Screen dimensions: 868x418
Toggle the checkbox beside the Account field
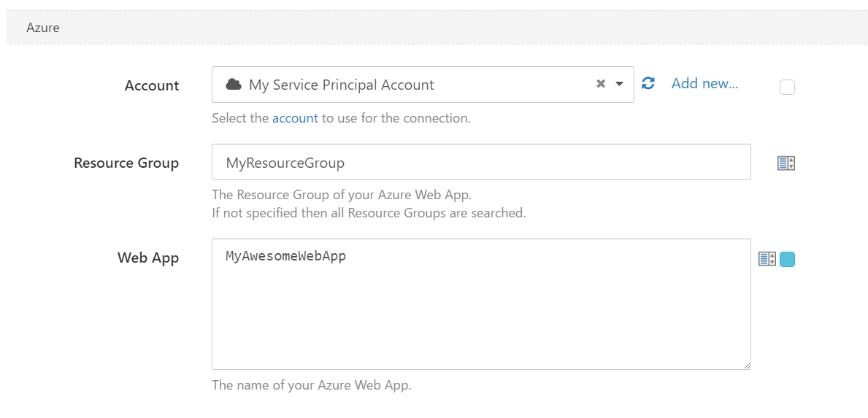pyautogui.click(x=787, y=88)
